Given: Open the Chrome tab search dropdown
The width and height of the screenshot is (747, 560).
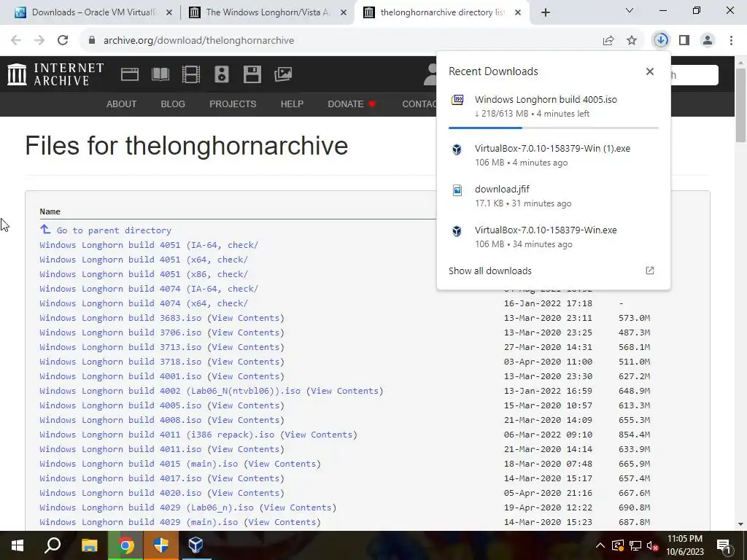Looking at the screenshot, I should [x=630, y=10].
